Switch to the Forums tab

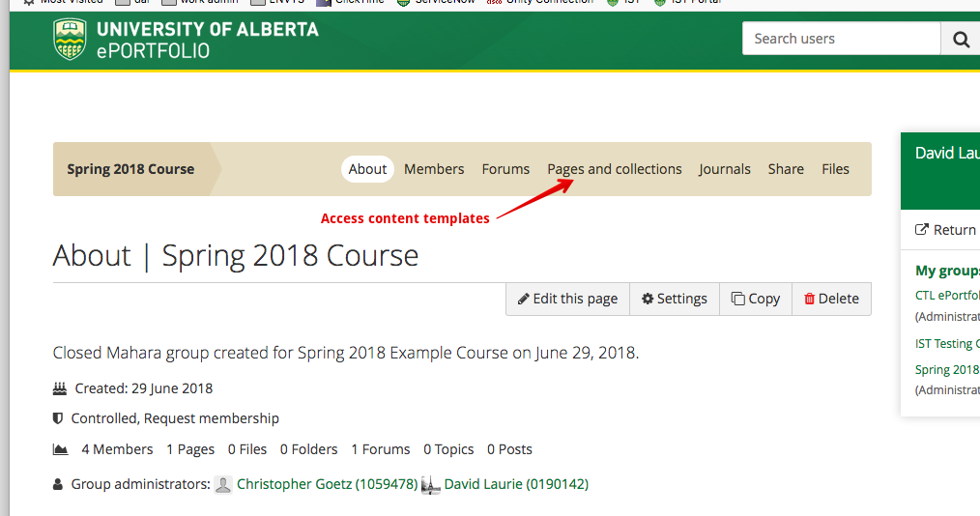pyautogui.click(x=505, y=169)
